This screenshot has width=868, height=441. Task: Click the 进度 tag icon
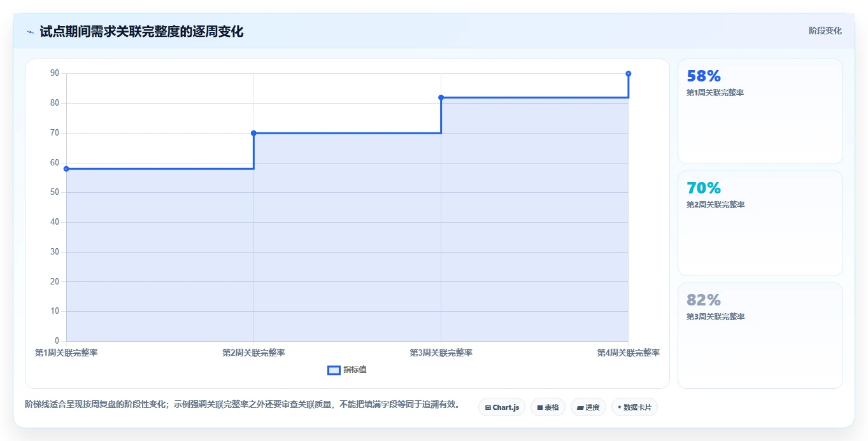580,407
